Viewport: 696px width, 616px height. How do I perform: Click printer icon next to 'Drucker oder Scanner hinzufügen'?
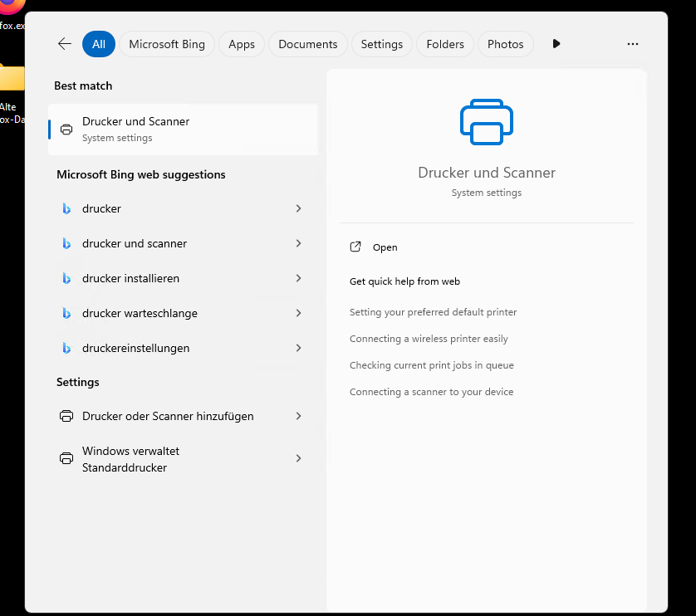(66, 416)
